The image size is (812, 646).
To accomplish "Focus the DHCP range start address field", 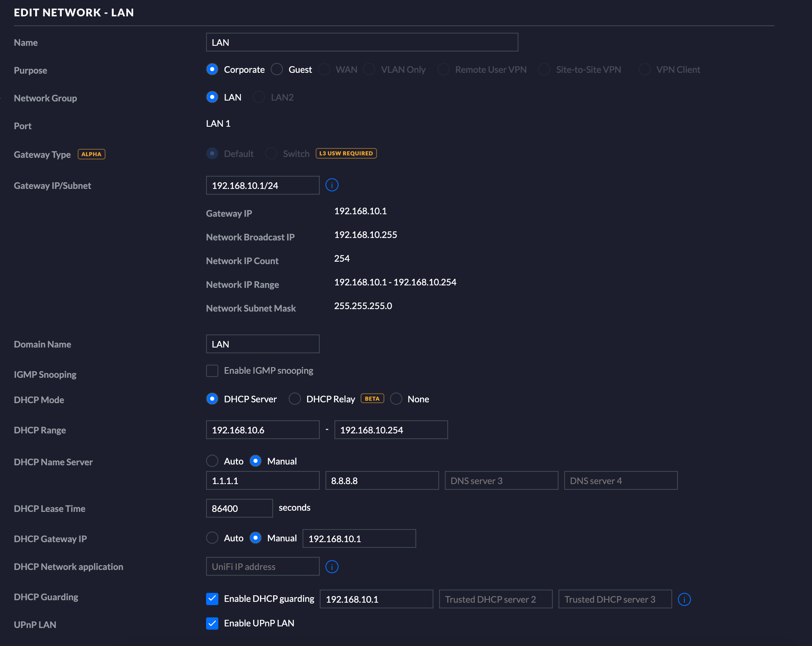I will 262,430.
